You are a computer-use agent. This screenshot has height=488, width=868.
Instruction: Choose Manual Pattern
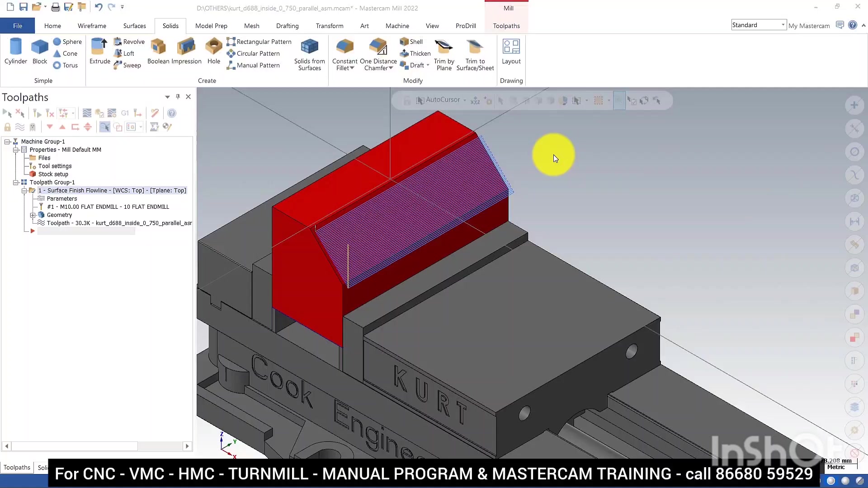coord(253,65)
